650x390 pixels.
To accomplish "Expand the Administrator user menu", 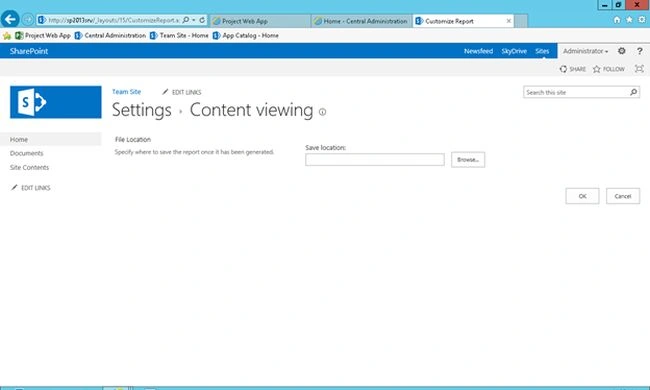I will [585, 51].
